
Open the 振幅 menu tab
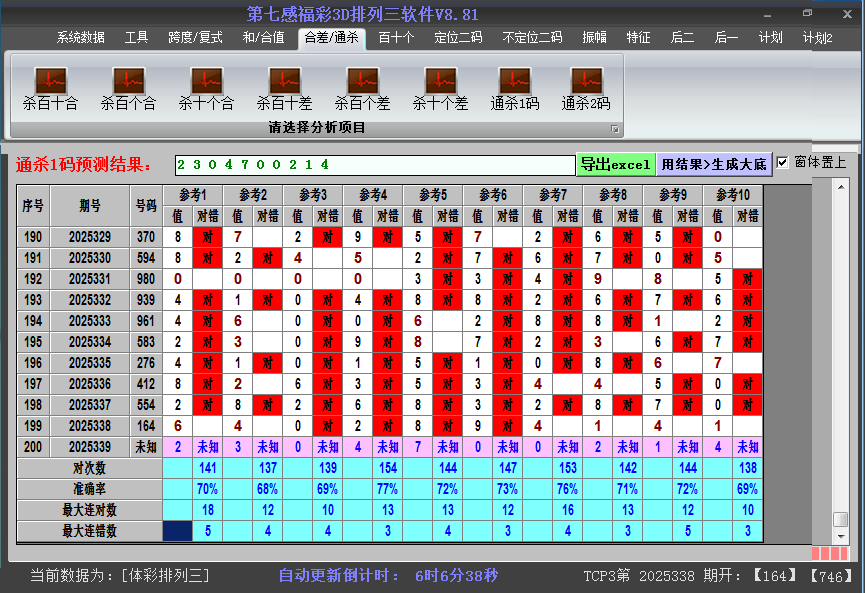(x=595, y=38)
